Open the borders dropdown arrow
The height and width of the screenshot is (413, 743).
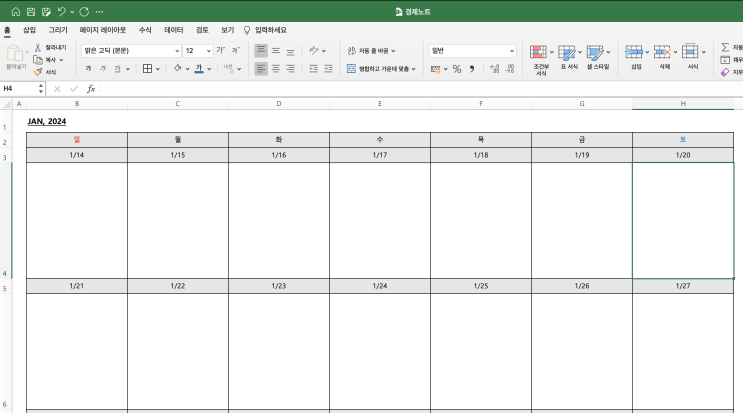tap(158, 69)
